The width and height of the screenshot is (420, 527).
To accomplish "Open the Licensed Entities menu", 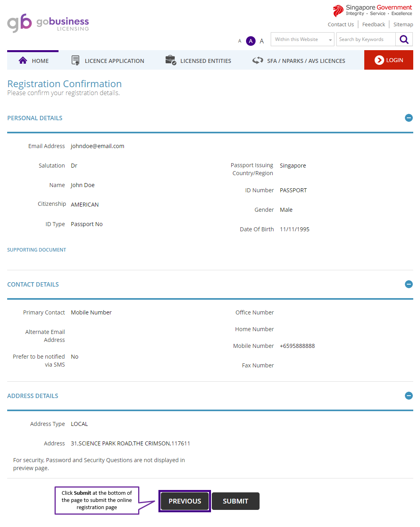I will point(205,61).
